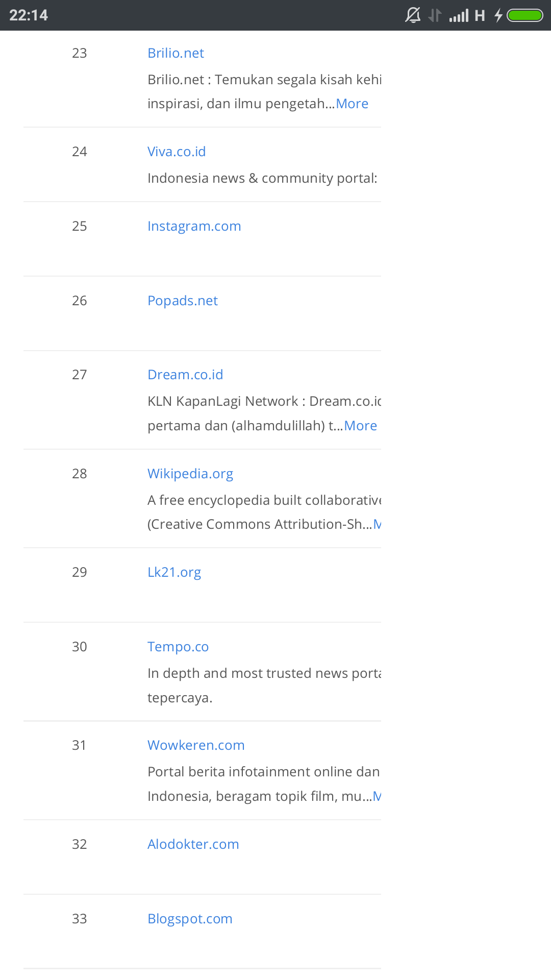Tap the 22:14 status bar clock
Screen dimensions: 551x980
point(29,15)
